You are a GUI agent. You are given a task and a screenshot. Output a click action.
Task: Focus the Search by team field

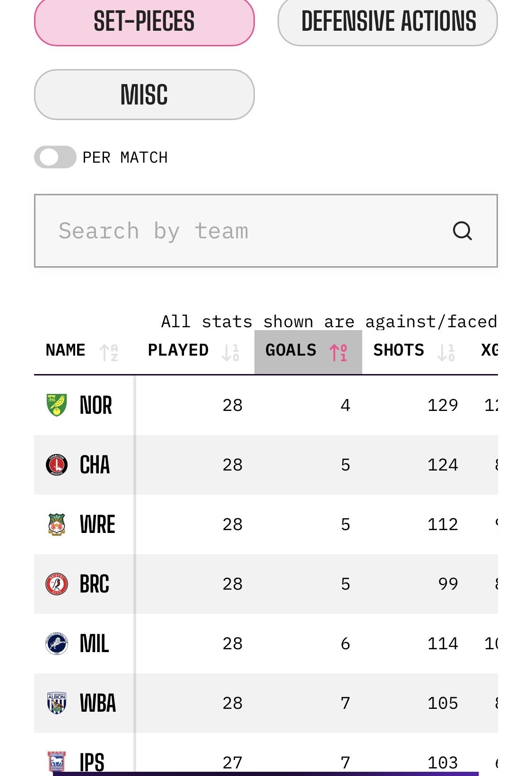pyautogui.click(x=246, y=231)
